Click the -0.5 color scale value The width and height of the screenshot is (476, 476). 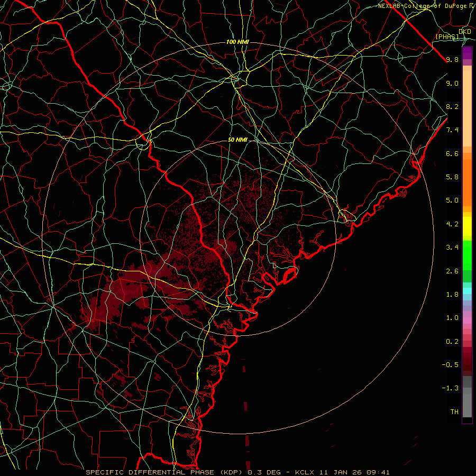[x=450, y=365]
